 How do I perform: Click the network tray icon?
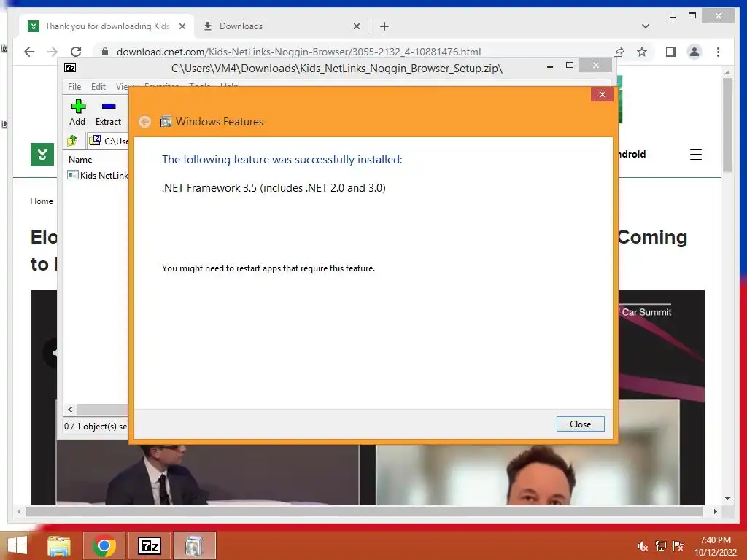point(660,546)
